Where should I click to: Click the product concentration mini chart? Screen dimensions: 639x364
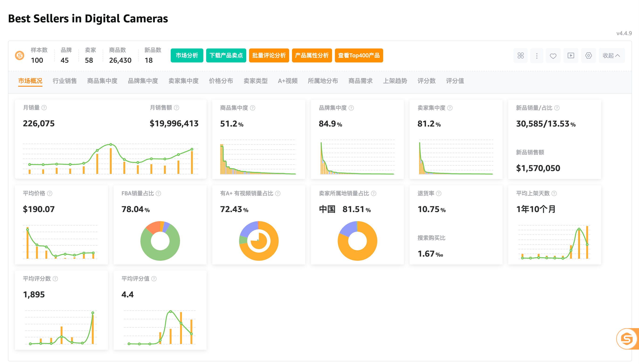[258, 157]
